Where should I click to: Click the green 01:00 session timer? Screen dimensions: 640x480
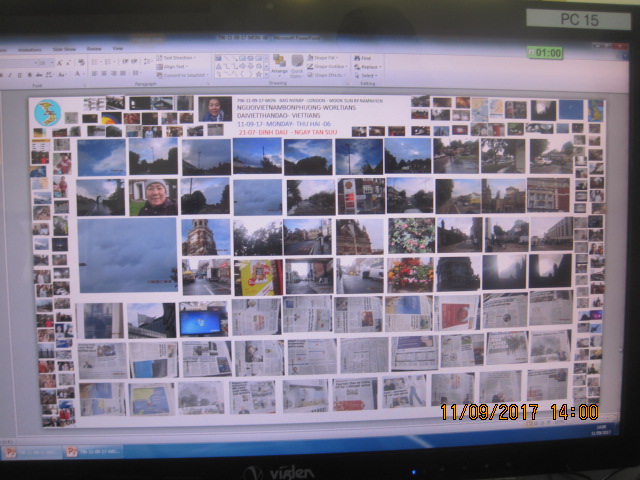point(545,53)
